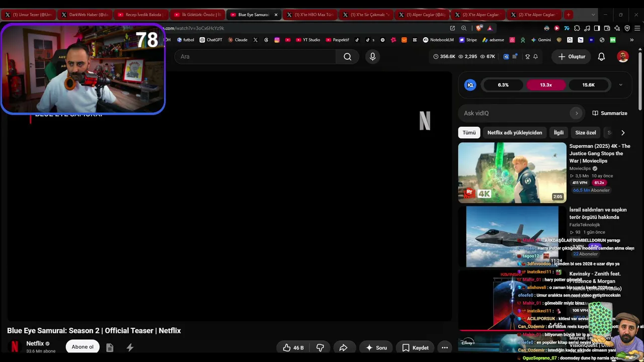Submit the Ask vidIQ arrow button
The width and height of the screenshot is (644, 362).
pos(577,113)
